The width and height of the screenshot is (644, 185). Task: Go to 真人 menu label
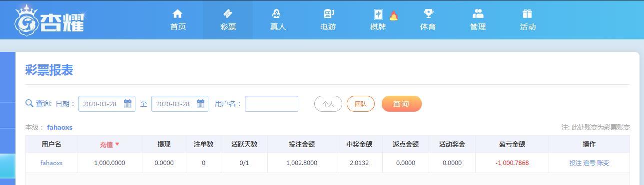pos(278,27)
